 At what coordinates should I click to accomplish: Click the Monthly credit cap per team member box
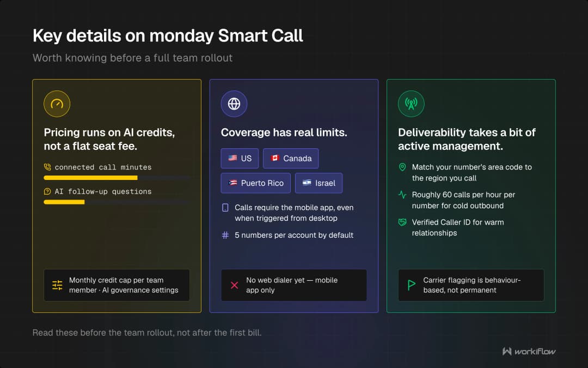click(x=117, y=285)
